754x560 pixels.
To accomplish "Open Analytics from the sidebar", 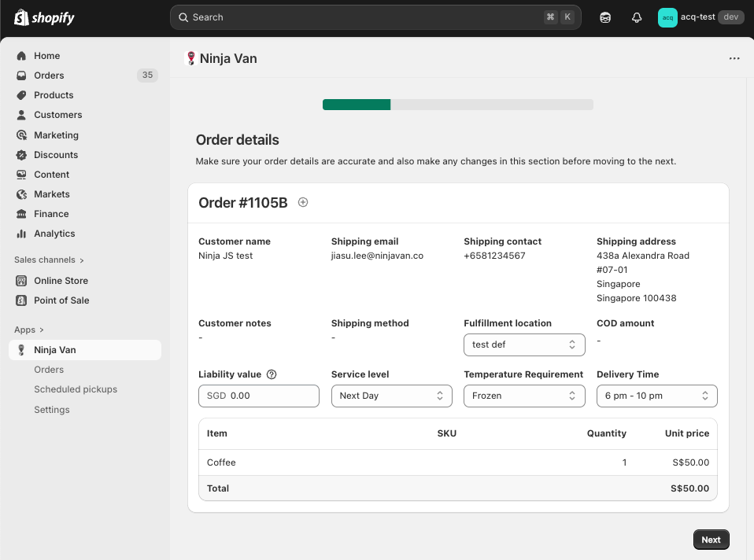I will pyautogui.click(x=54, y=234).
